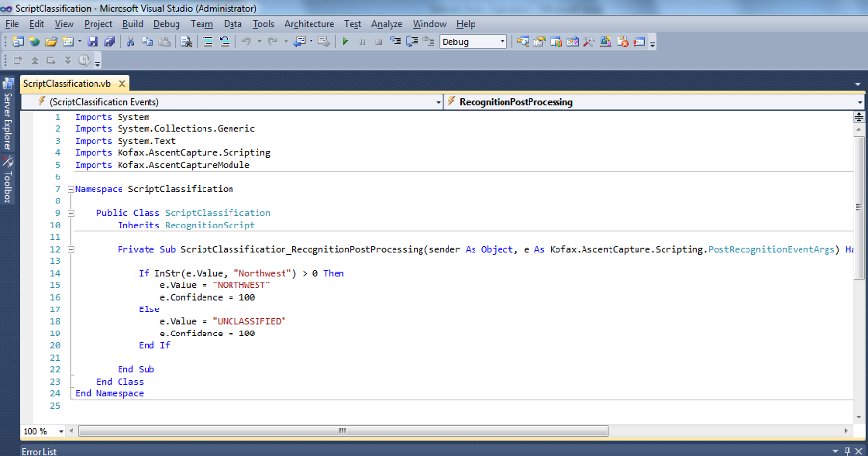Image resolution: width=868 pixels, height=456 pixels.
Task: Click the Copy toolbar icon
Action: (x=148, y=42)
